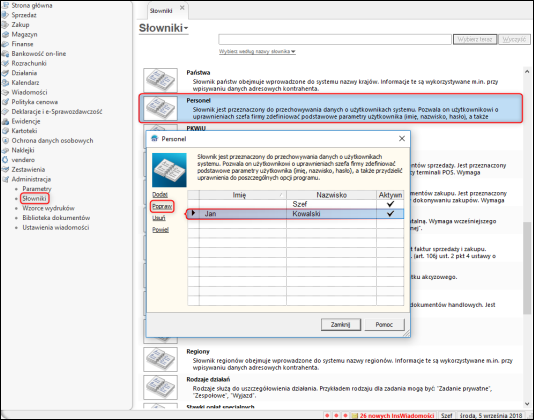Image resolution: width=534 pixels, height=420 pixels.
Task: Open Kartoteki module icon in sidebar
Action: point(5,131)
